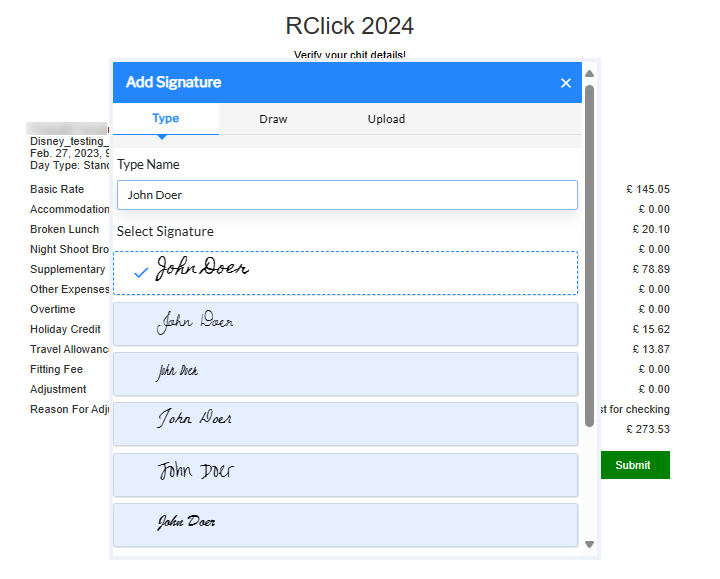Select the fourth signature style option
Screen dimensions: 720x579
pos(346,423)
